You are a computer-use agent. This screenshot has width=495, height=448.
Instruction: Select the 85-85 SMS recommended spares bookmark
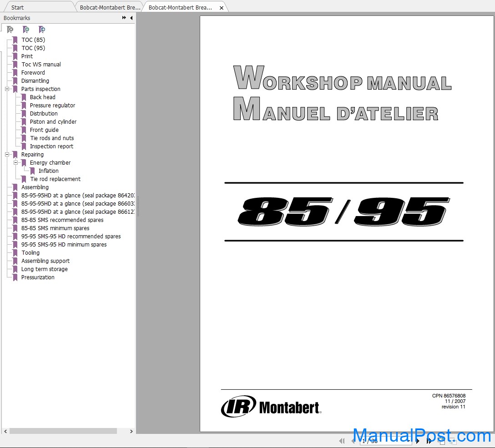pos(62,220)
